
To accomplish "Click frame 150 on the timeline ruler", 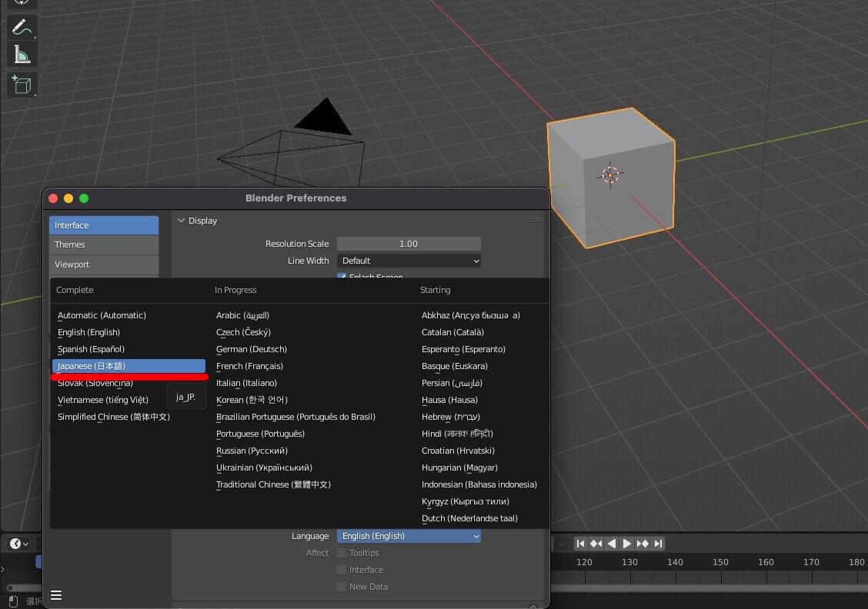I will pyautogui.click(x=720, y=562).
